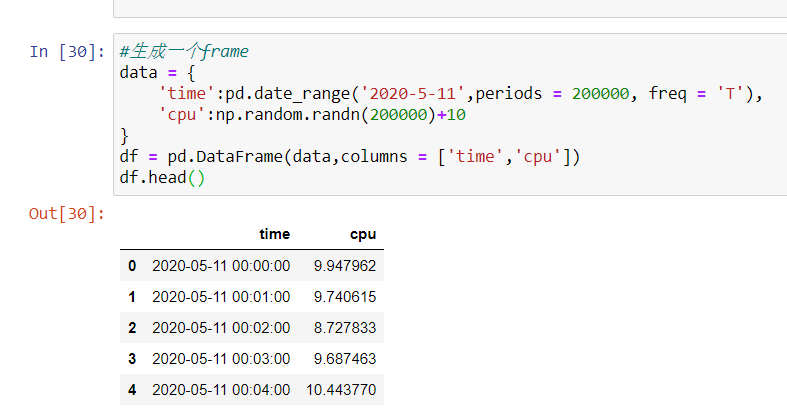The image size is (787, 418).
Task: Select row index 2 in the table
Action: pos(132,328)
